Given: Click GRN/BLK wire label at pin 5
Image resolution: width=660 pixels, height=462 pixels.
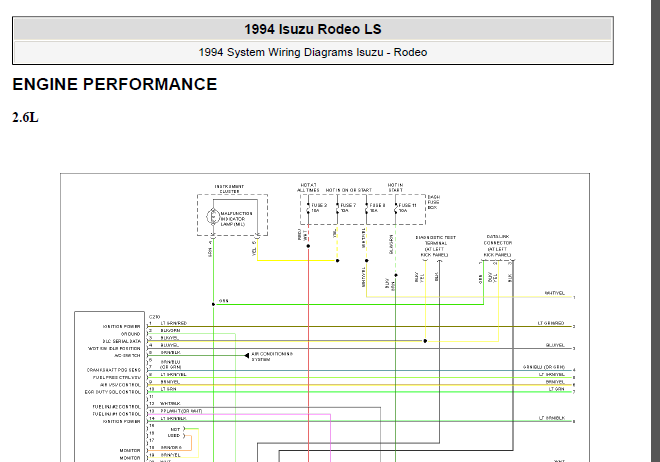Looking at the screenshot, I should point(170,352).
